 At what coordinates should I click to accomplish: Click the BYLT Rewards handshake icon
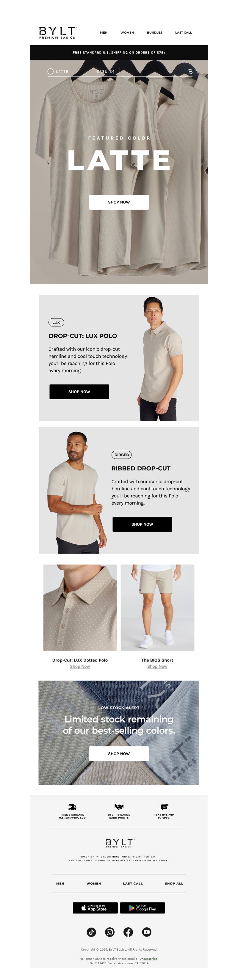(119, 807)
